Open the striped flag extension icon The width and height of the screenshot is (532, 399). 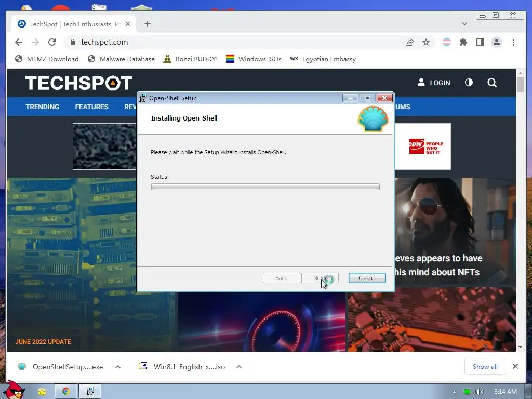point(447,42)
